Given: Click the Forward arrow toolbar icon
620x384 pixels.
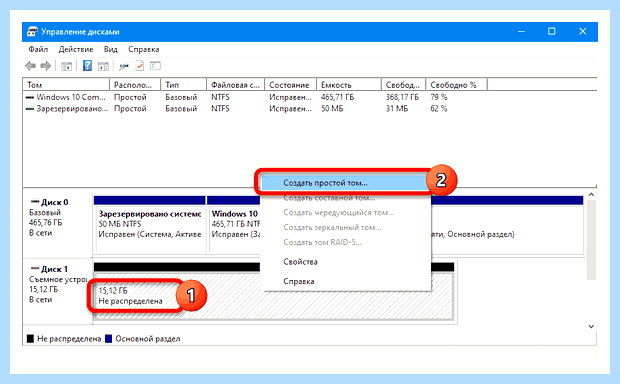Looking at the screenshot, I should (46, 66).
